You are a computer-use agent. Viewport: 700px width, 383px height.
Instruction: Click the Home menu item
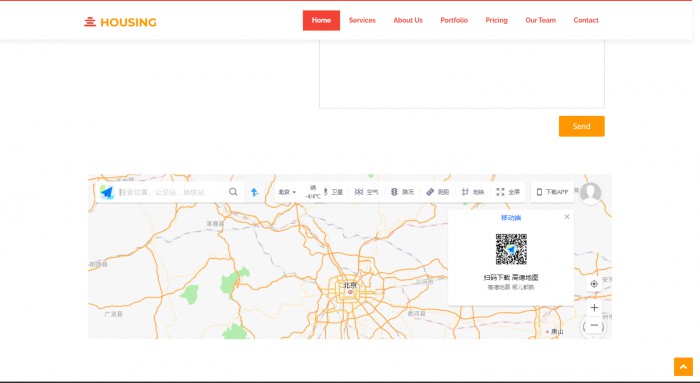coord(321,20)
